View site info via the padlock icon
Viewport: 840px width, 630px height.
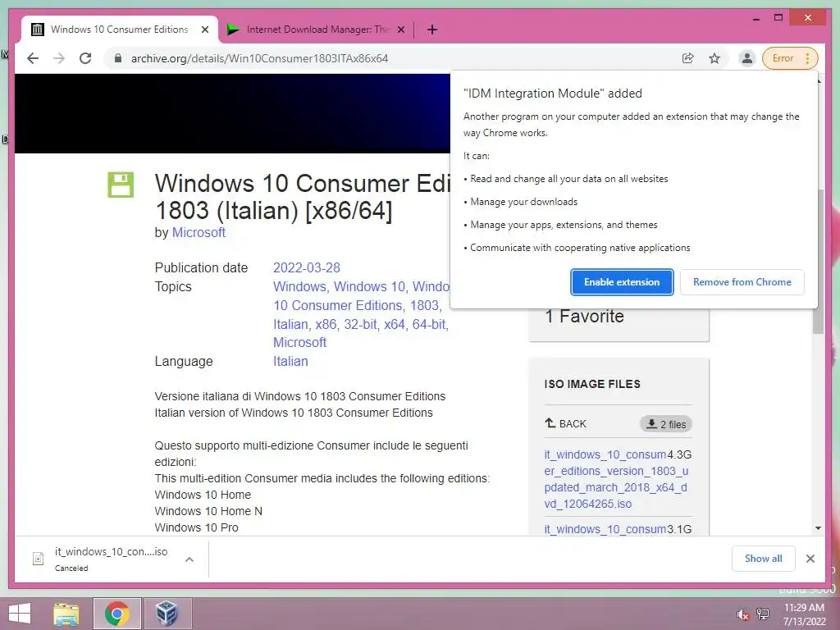pos(118,58)
